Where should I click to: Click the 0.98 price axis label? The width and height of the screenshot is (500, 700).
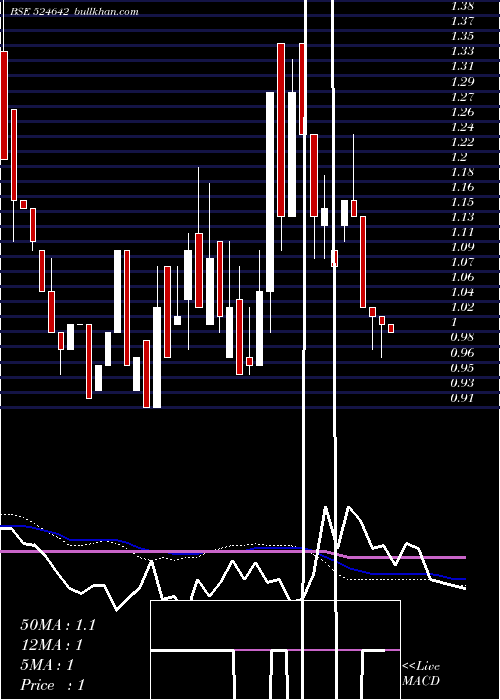click(462, 337)
